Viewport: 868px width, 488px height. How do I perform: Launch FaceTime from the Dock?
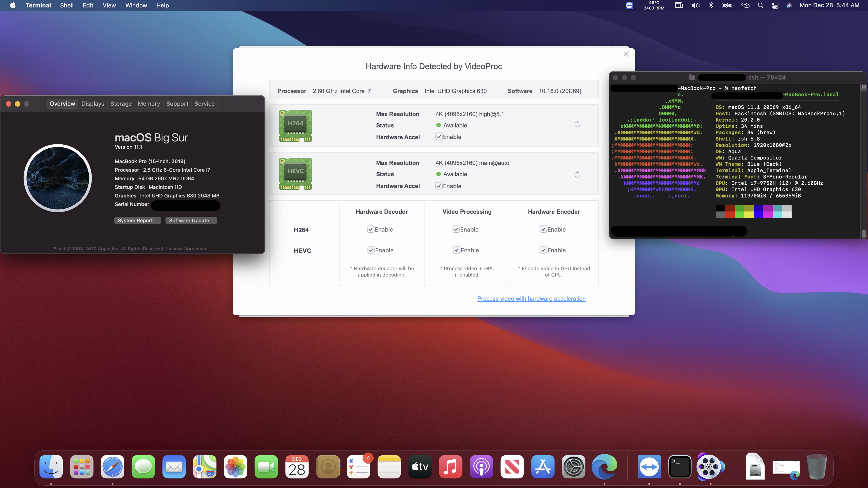click(x=266, y=467)
